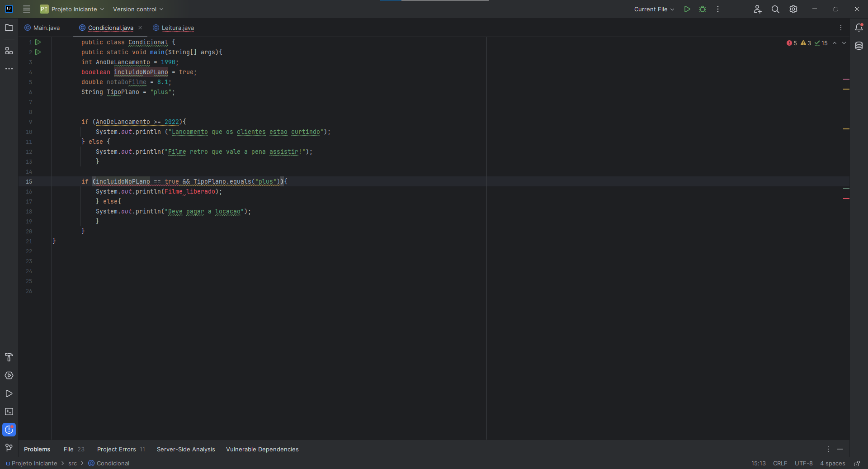Image resolution: width=868 pixels, height=469 pixels.
Task: Open Notifications bell
Action: coord(859,28)
